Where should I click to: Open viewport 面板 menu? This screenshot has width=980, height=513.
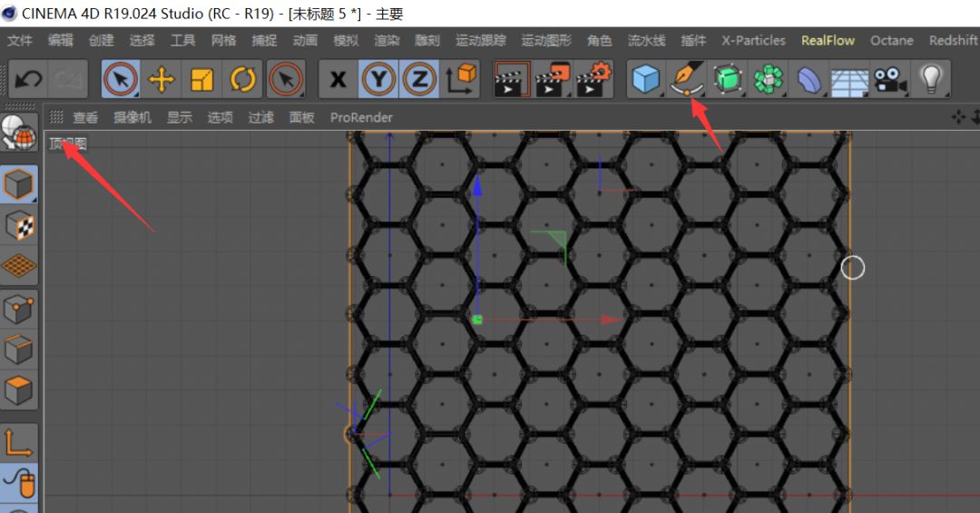(x=301, y=118)
